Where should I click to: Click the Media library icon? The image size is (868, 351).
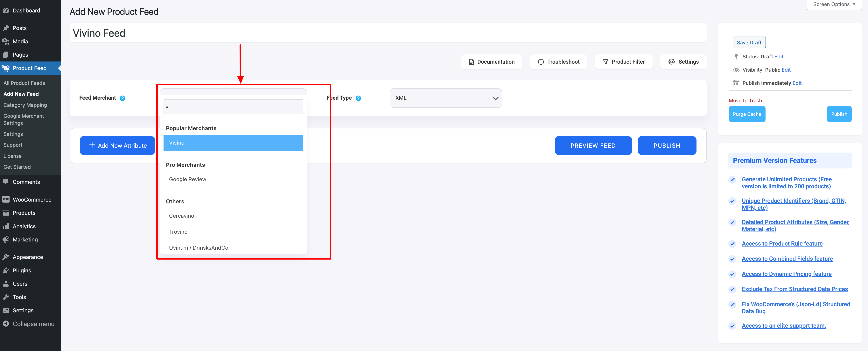6,41
